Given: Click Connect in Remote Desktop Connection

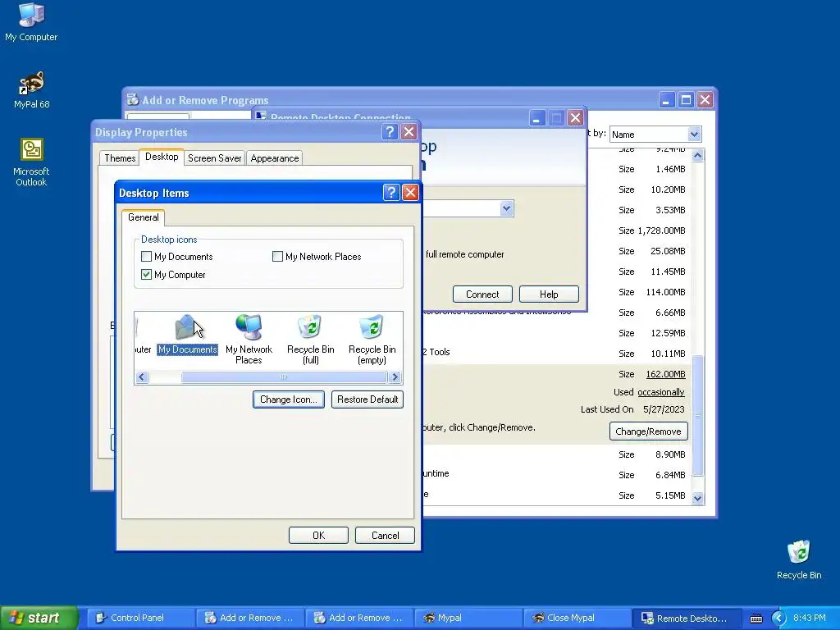Looking at the screenshot, I should tap(482, 294).
